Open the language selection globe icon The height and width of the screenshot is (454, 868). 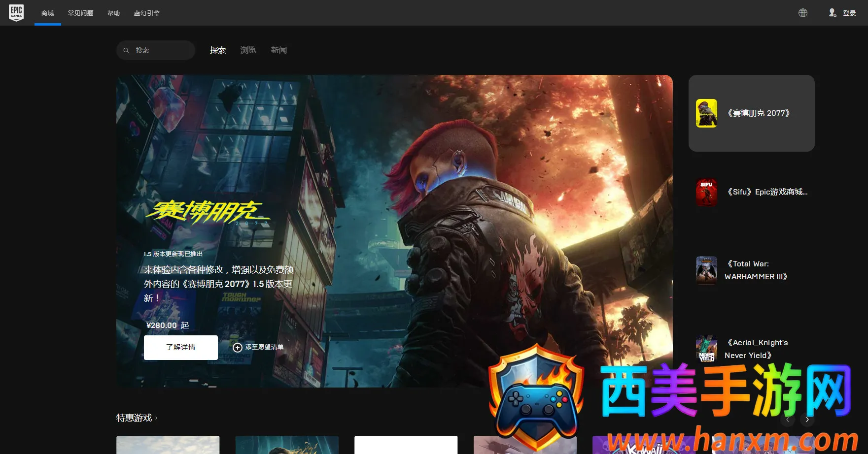pos(802,13)
